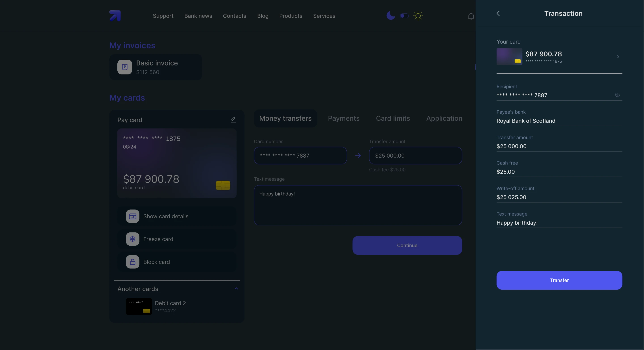Image resolution: width=644 pixels, height=350 pixels.
Task: Open the Blog page
Action: point(263,16)
